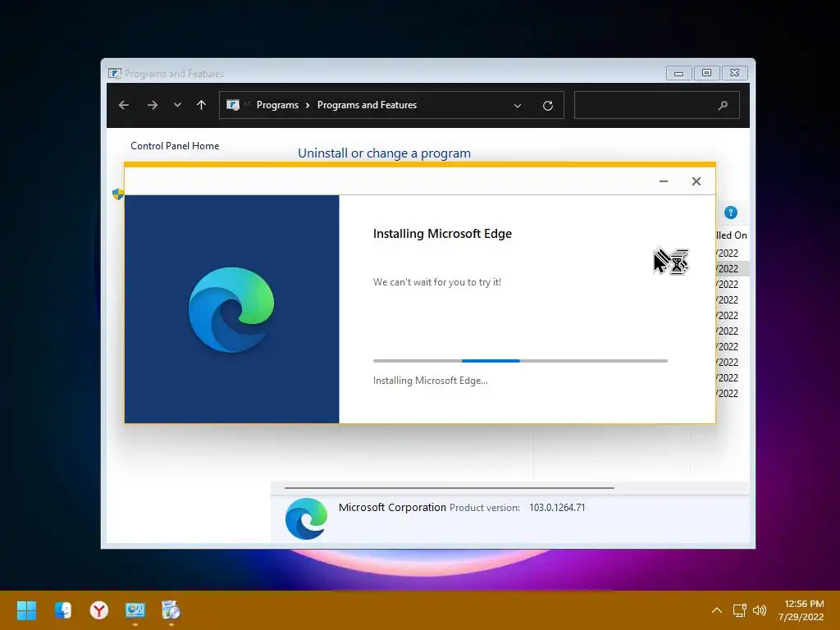Image resolution: width=840 pixels, height=630 pixels.
Task: Click Installing Microsoft Edge heading
Action: (x=442, y=234)
